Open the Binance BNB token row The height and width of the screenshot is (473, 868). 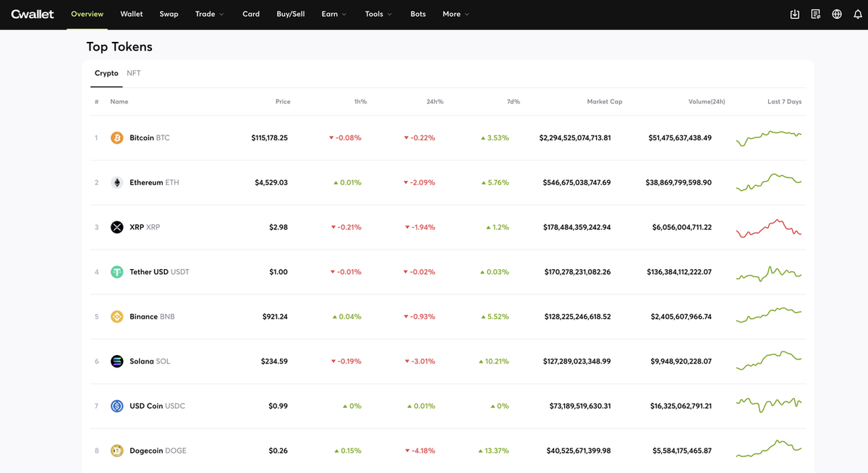(448, 317)
